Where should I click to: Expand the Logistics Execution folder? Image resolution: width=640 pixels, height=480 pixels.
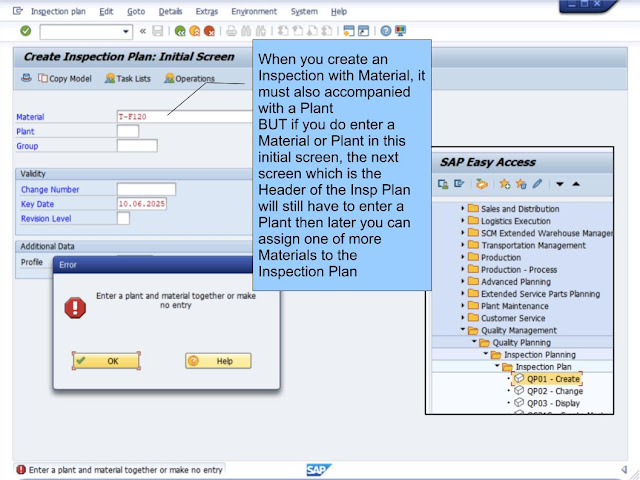pyautogui.click(x=462, y=220)
